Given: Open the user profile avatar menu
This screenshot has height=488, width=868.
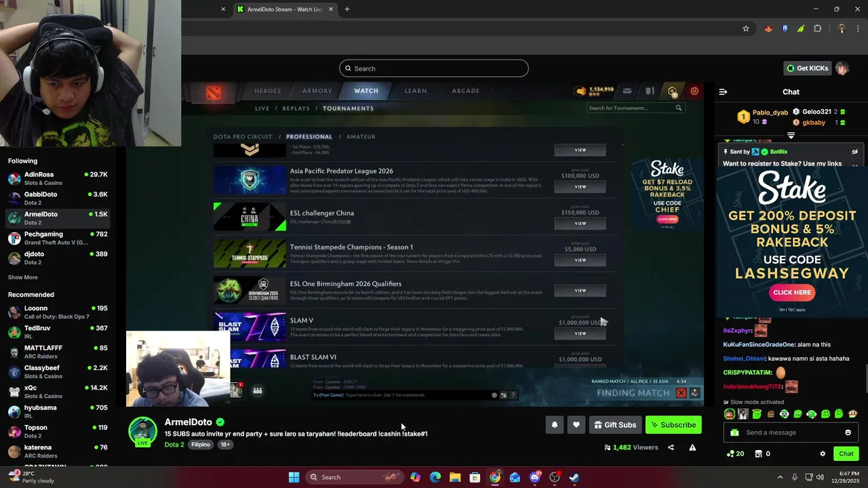Looking at the screenshot, I should point(842,68).
